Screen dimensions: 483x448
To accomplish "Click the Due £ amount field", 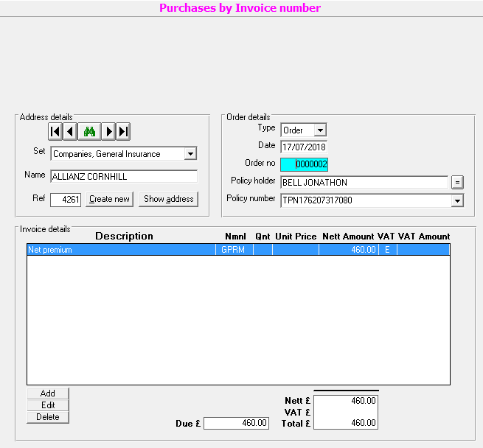I will pos(236,423).
